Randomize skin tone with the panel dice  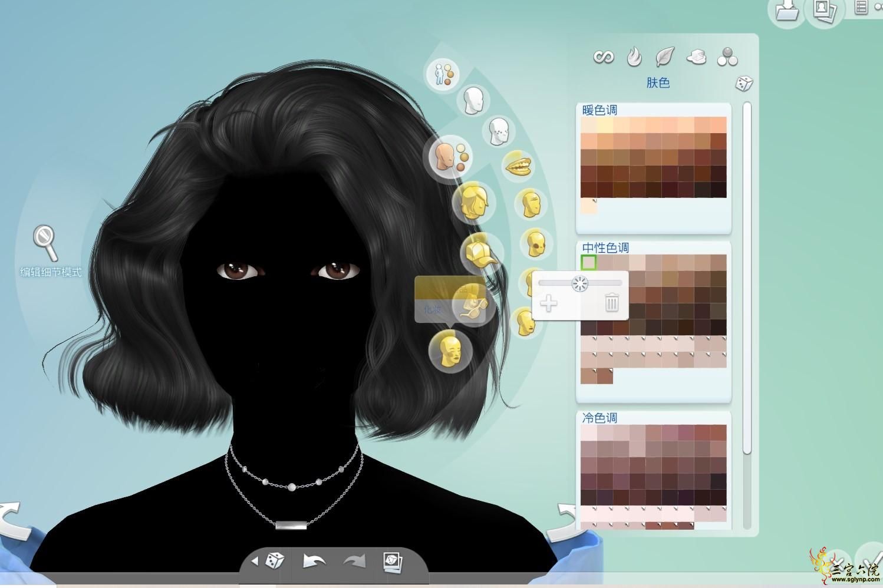coord(744,84)
